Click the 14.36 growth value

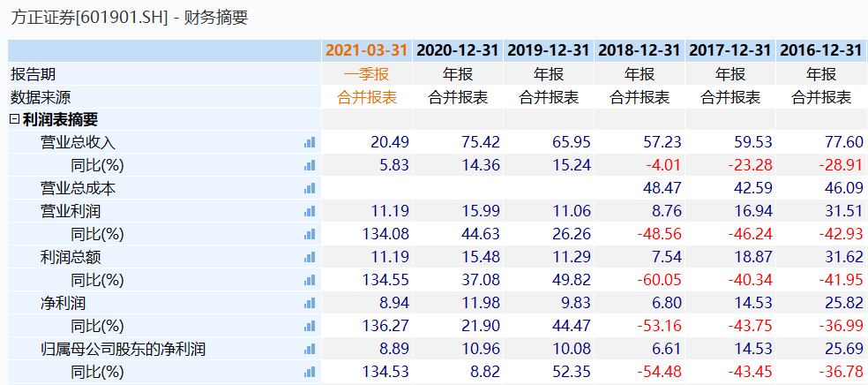point(481,165)
